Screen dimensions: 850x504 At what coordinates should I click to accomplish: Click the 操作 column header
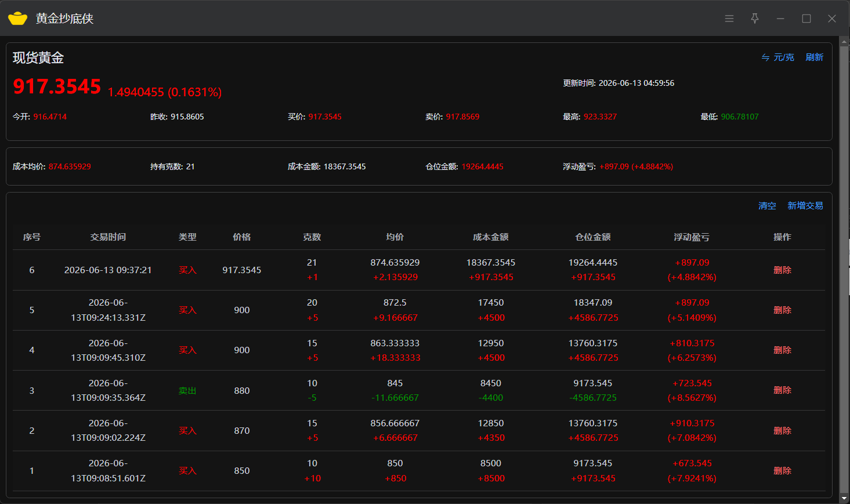pyautogui.click(x=782, y=237)
